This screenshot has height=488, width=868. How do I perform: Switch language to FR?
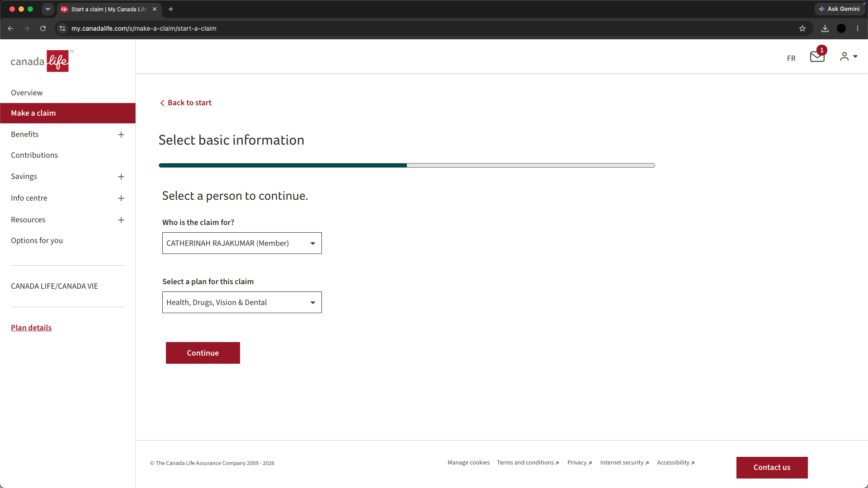[791, 58]
